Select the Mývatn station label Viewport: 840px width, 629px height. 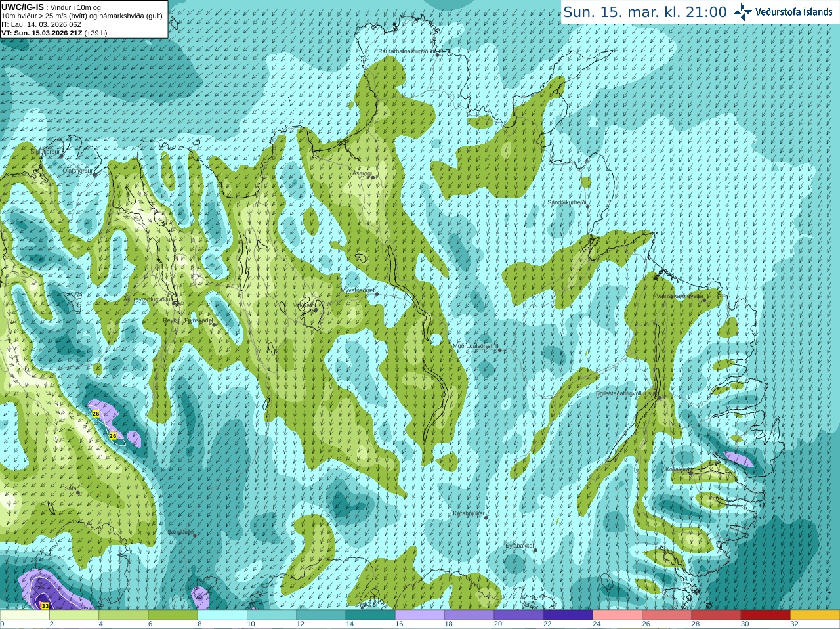304,305
